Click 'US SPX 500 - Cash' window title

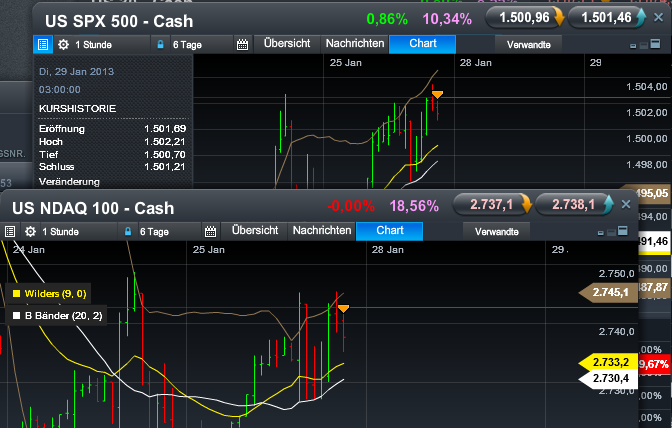(119, 21)
